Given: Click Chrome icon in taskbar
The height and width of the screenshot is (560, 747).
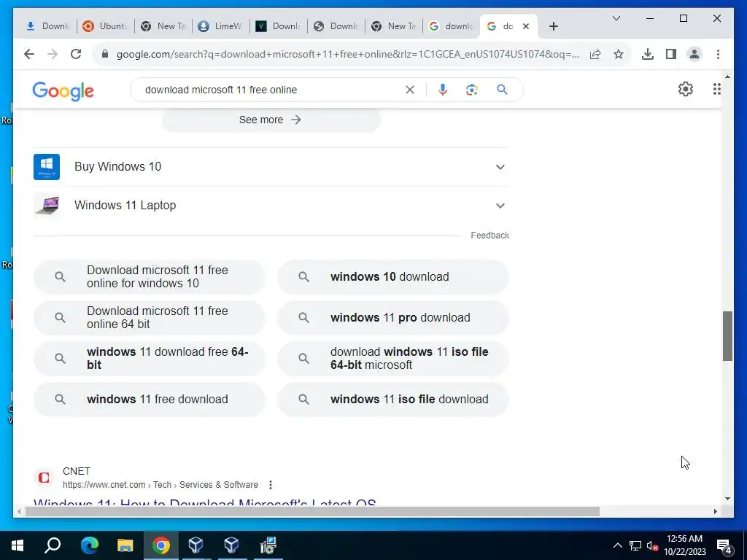Looking at the screenshot, I should [x=161, y=545].
